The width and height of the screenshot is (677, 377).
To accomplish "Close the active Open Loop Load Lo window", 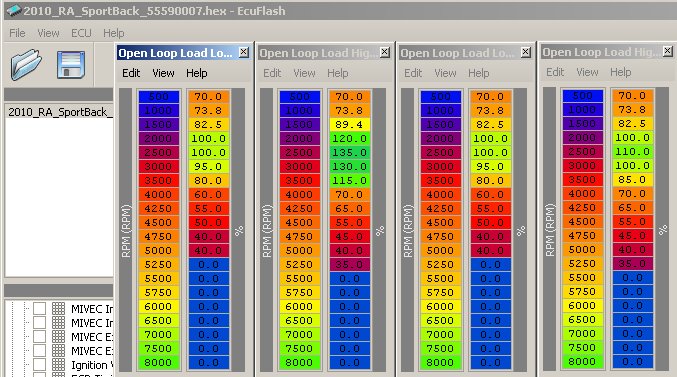I will pyautogui.click(x=244, y=52).
